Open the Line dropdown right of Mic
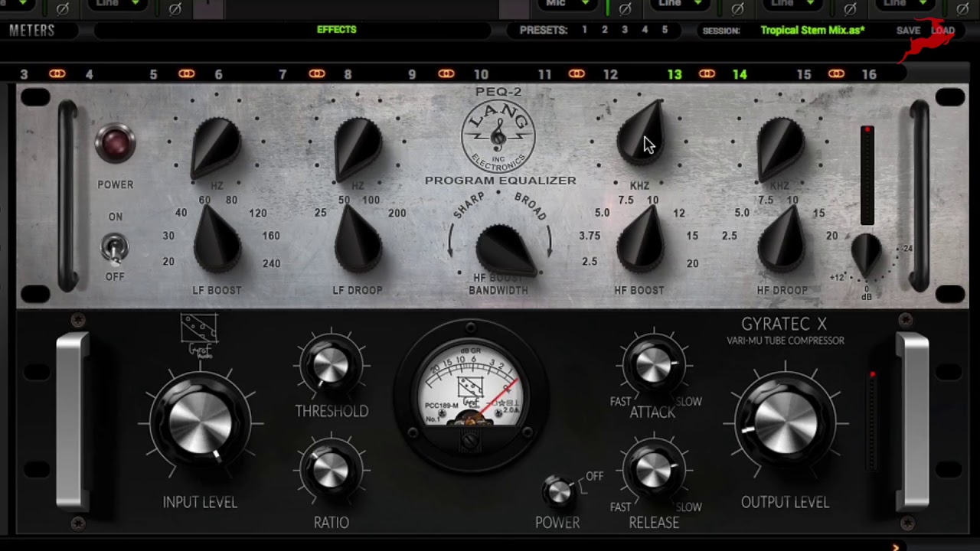The width and height of the screenshot is (980, 551). pos(681,5)
